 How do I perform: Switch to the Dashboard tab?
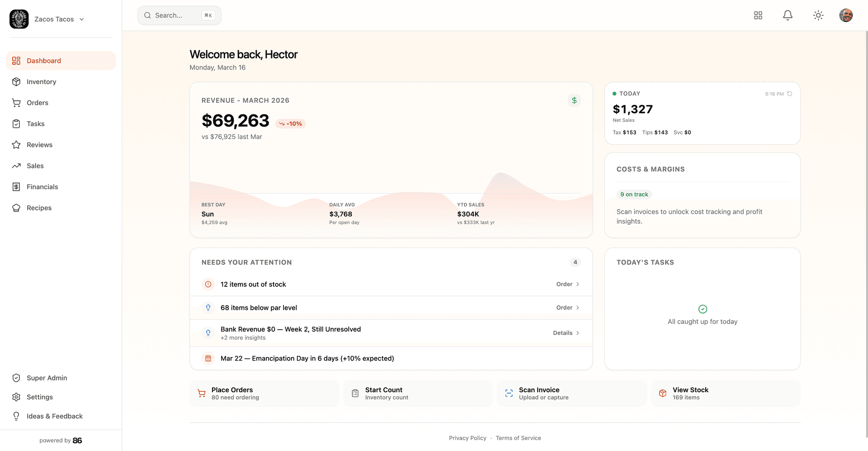click(x=43, y=61)
